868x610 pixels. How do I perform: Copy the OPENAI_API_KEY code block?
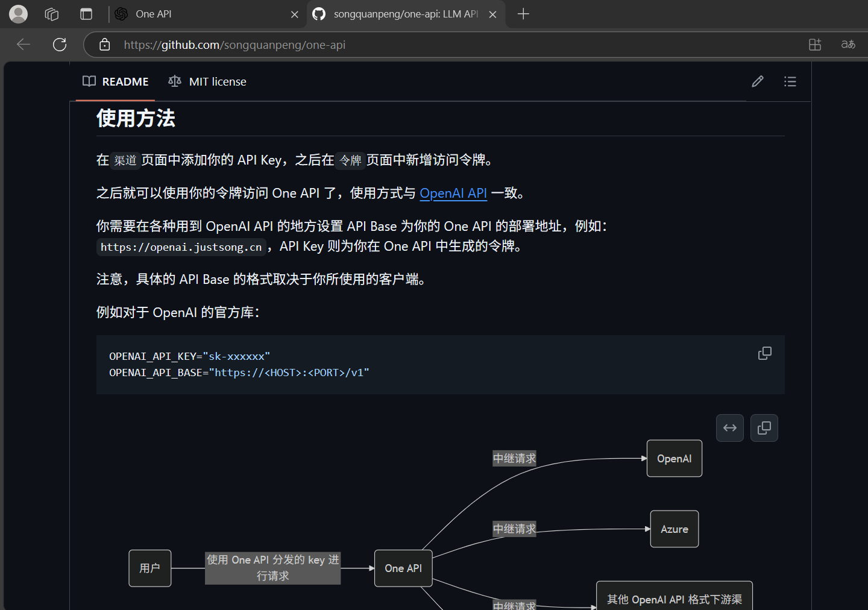click(765, 353)
